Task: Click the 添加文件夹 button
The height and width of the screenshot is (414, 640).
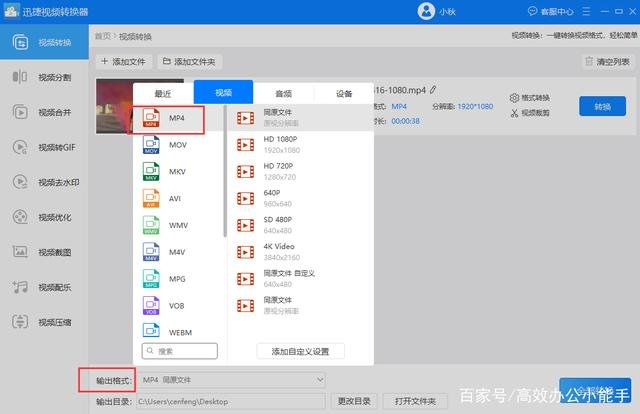Action: click(x=189, y=62)
